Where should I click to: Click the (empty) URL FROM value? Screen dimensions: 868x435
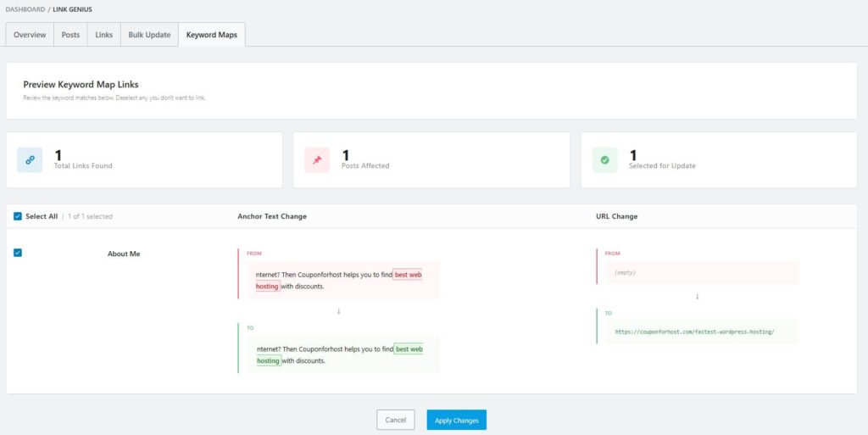(625, 273)
